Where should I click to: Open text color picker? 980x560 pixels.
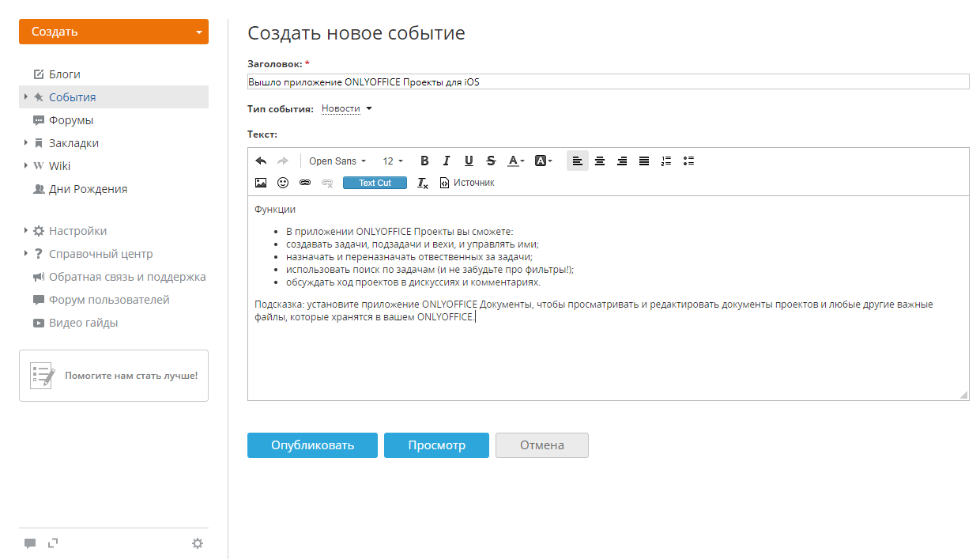coord(516,161)
